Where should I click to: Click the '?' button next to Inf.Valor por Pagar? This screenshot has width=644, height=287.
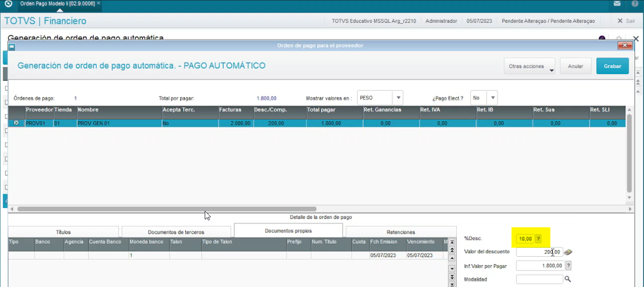click(568, 266)
